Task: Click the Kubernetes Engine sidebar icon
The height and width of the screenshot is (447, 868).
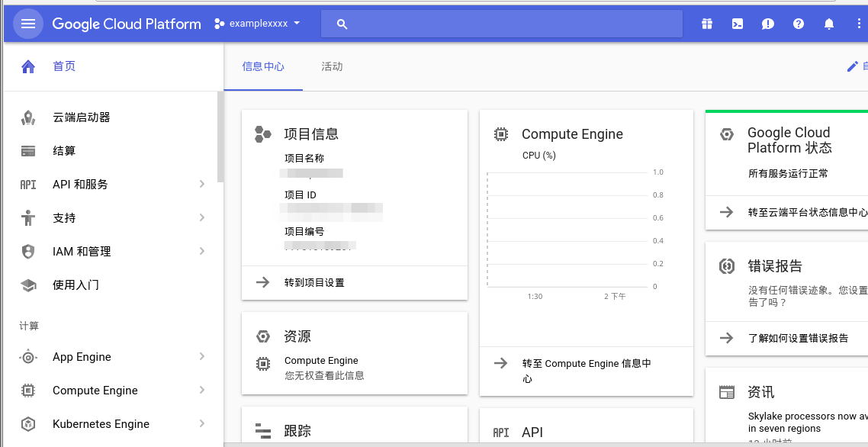Action: 28,424
